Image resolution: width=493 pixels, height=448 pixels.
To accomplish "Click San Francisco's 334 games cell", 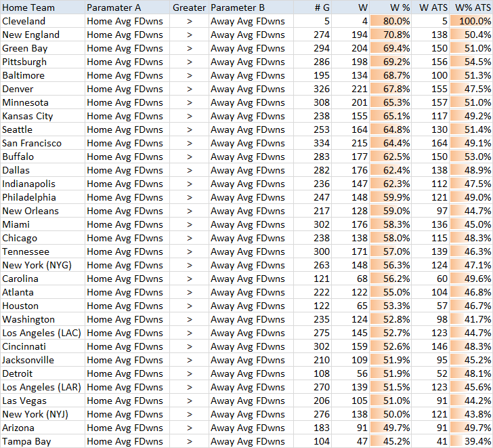I will point(312,143).
